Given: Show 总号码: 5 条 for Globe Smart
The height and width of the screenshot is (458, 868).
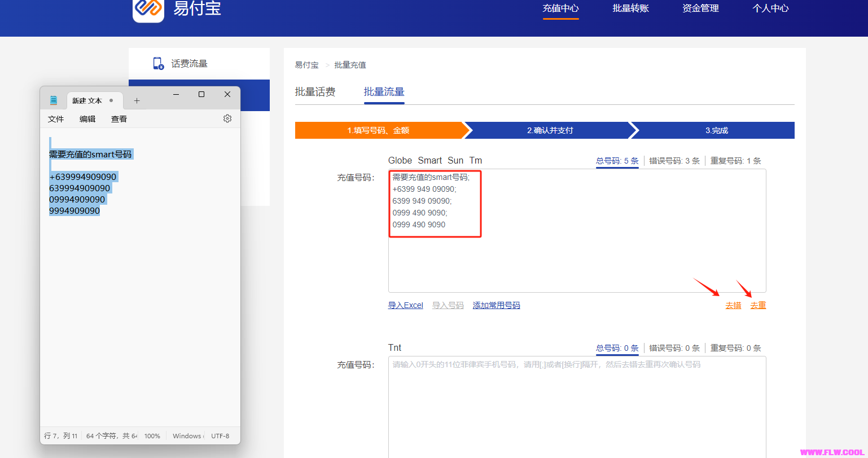Looking at the screenshot, I should [617, 161].
